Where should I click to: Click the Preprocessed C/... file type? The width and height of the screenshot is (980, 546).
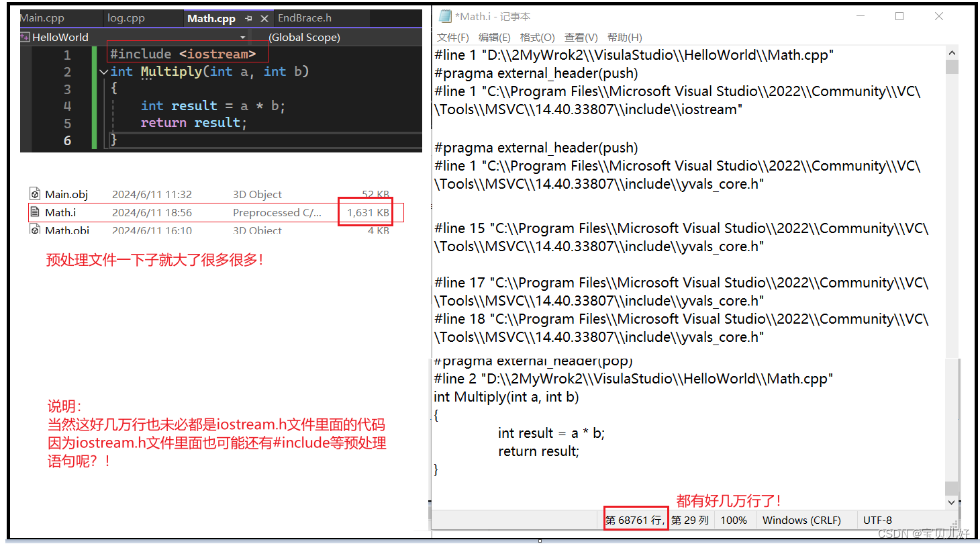tap(277, 212)
